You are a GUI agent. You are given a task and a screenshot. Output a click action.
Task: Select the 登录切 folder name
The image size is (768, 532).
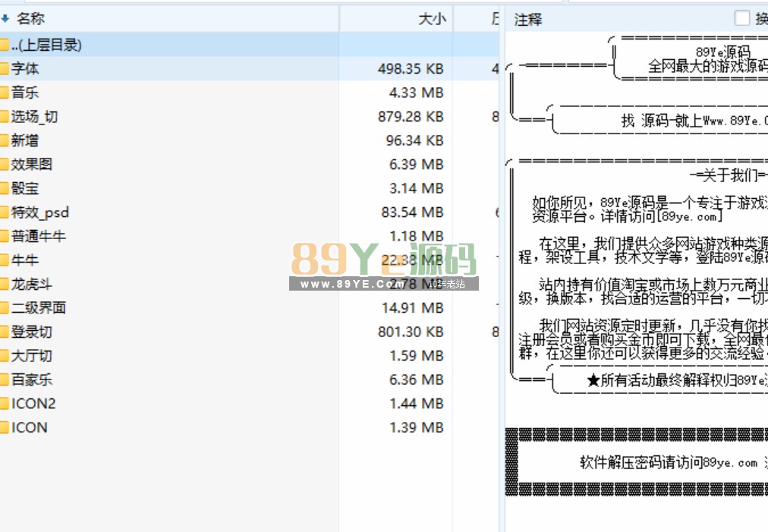coord(32,332)
